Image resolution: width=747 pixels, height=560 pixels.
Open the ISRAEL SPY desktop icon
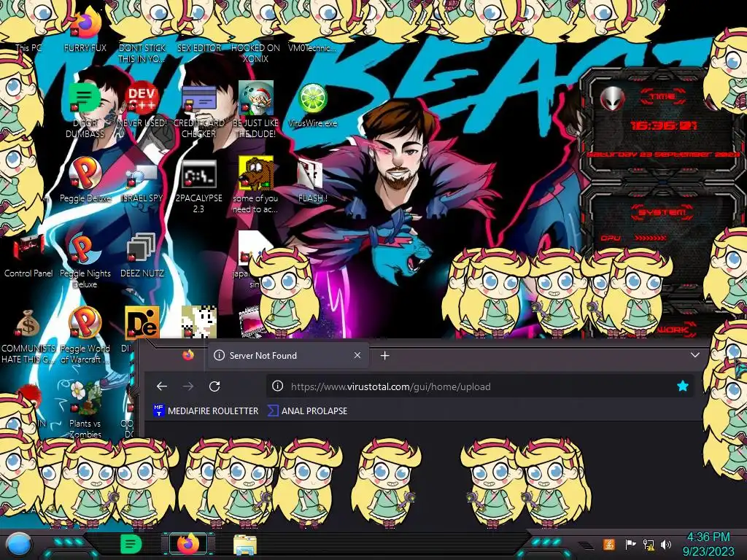[x=142, y=175]
